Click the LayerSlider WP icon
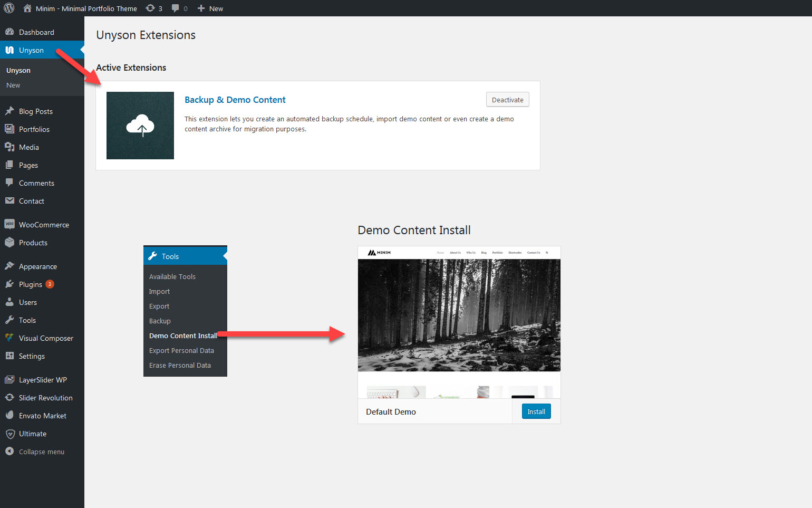 pyautogui.click(x=9, y=380)
